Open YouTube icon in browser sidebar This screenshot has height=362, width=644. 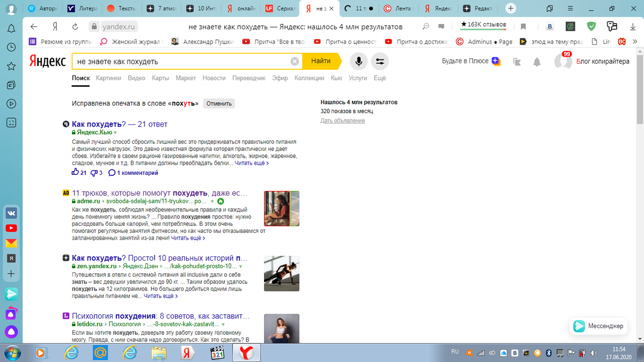tap(11, 228)
